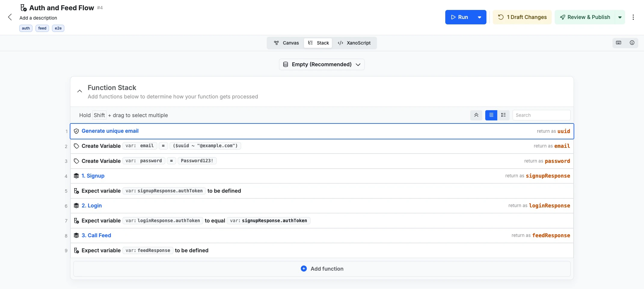Click shield icon on Generate unique email
Viewport: 644px width, 289px height.
[x=76, y=131]
